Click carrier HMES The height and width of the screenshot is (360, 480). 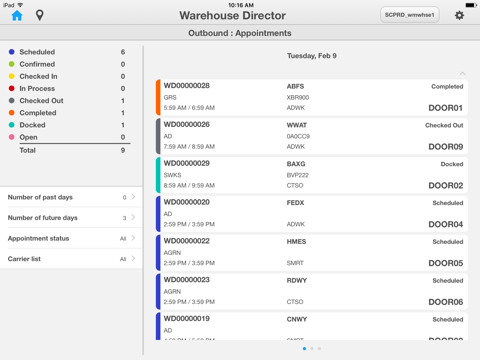point(296,242)
